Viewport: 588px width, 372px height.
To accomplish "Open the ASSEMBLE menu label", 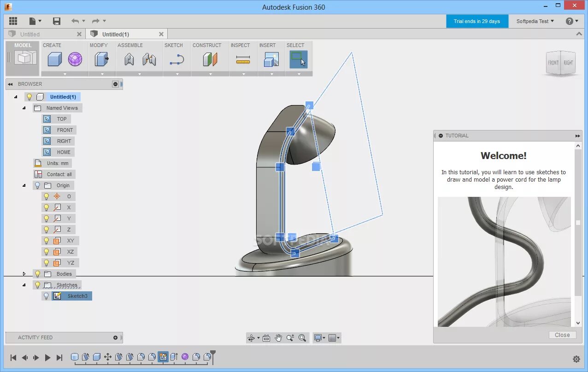I will [x=130, y=45].
